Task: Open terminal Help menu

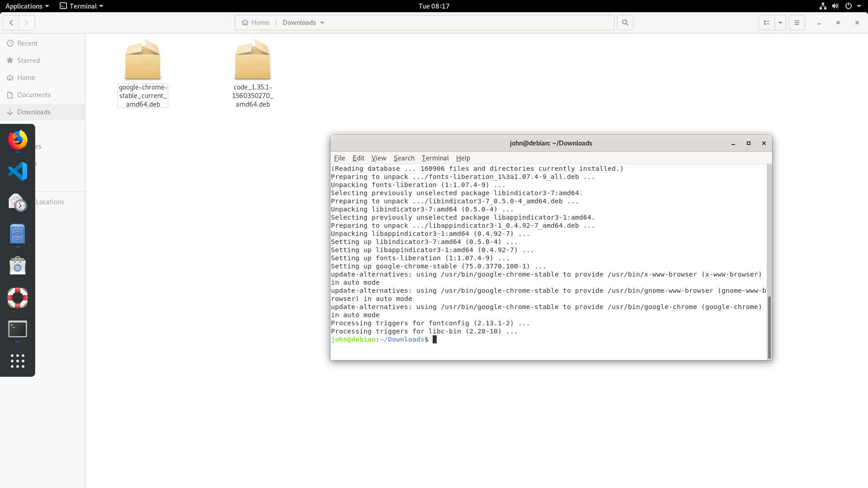Action: tap(463, 158)
